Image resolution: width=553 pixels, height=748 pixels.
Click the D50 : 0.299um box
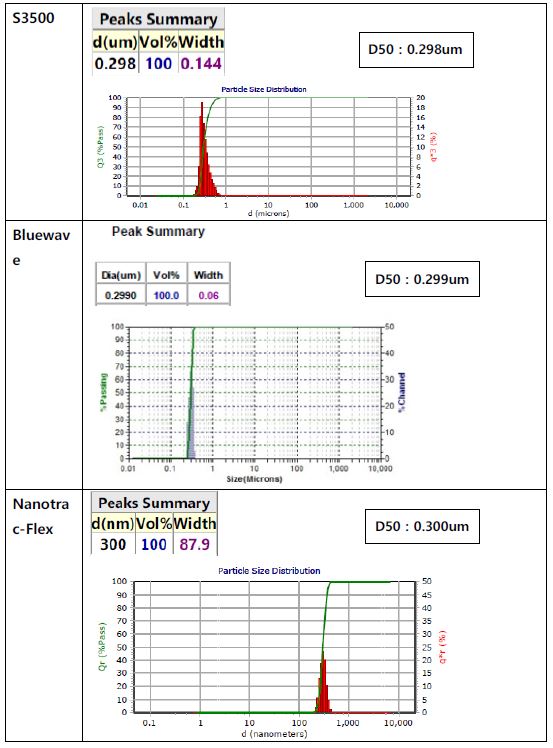[422, 279]
